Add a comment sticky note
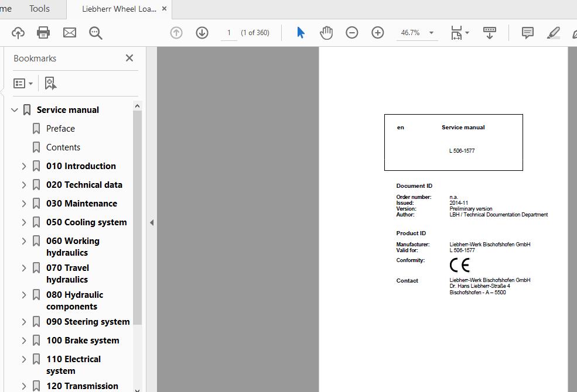This screenshot has width=577, height=392. tap(528, 33)
